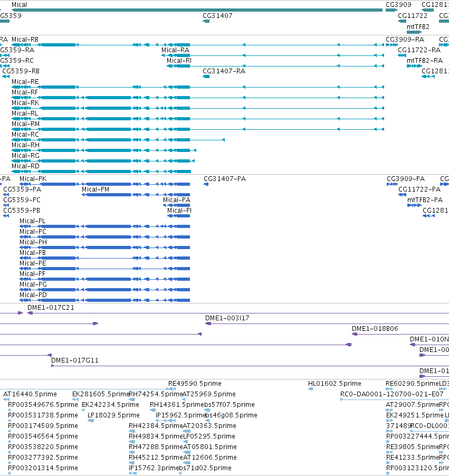Select the RE49590.5prime EST label
The height and width of the screenshot is (476, 449).
click(195, 384)
